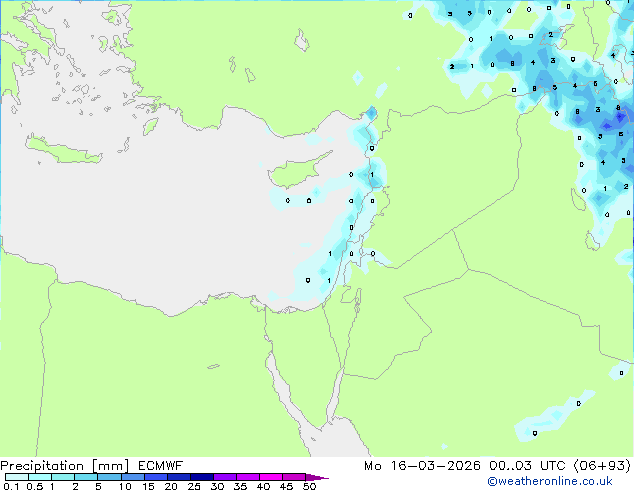
Task: Click the 'Precipitation [mm]' title text
Action: [x=65, y=466]
